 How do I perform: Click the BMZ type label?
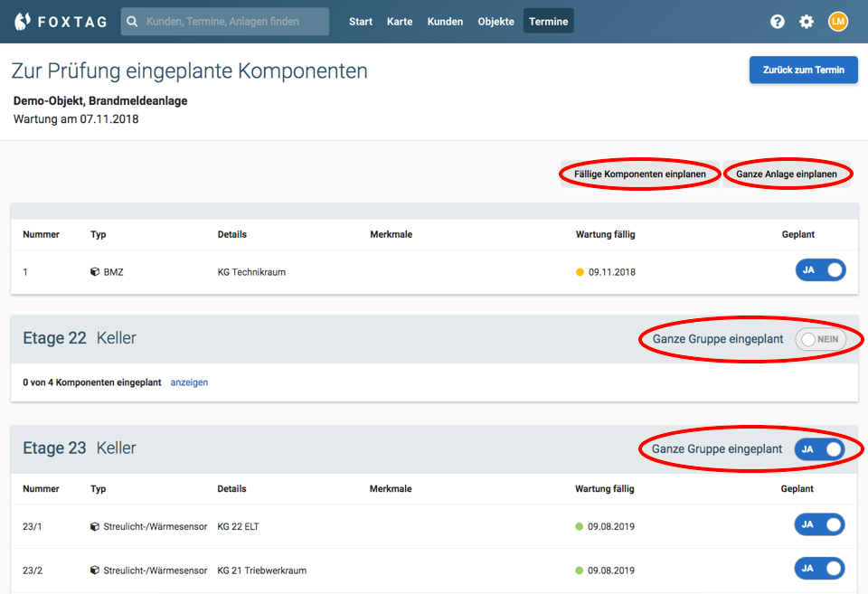(114, 272)
